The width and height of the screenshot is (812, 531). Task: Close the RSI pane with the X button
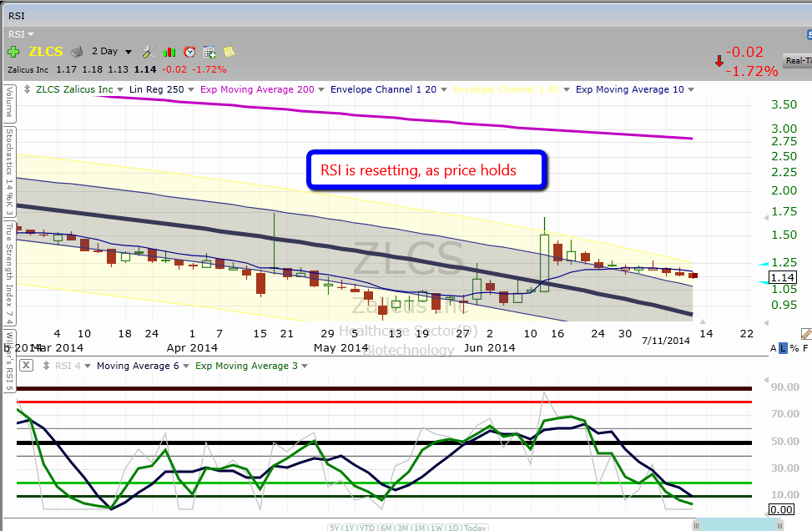coord(27,366)
